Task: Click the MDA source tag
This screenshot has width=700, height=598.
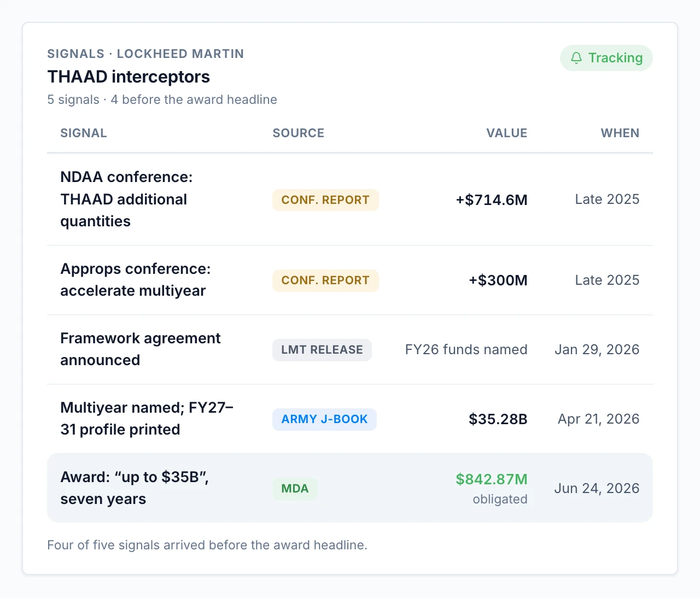Action: [295, 489]
